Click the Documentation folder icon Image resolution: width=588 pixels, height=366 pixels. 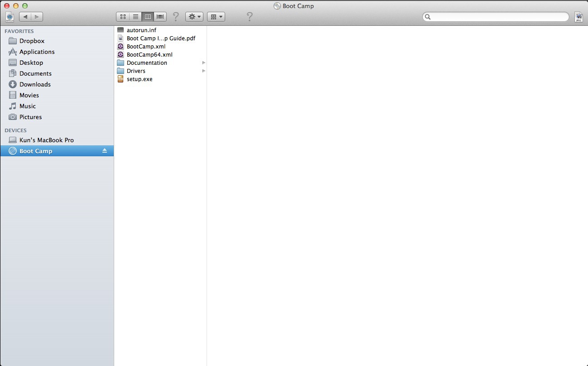pyautogui.click(x=120, y=63)
